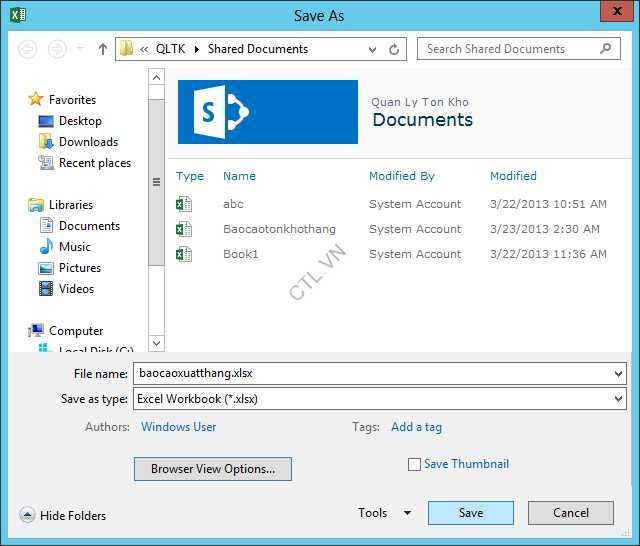
Task: Refresh the Shared Documents folder view
Action: point(395,49)
